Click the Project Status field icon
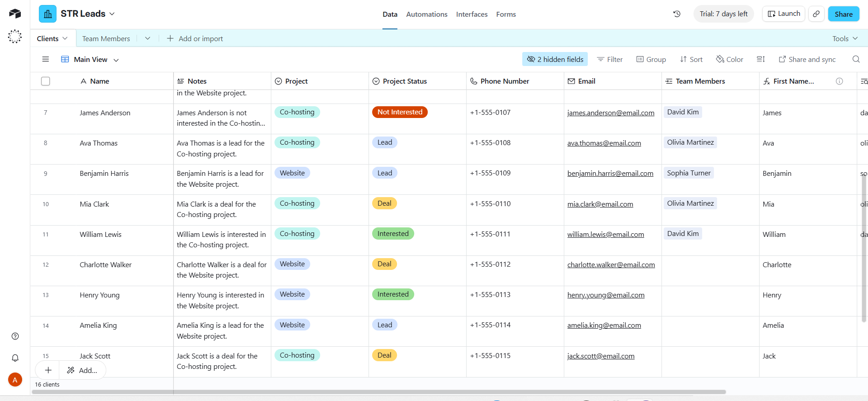 (x=376, y=81)
